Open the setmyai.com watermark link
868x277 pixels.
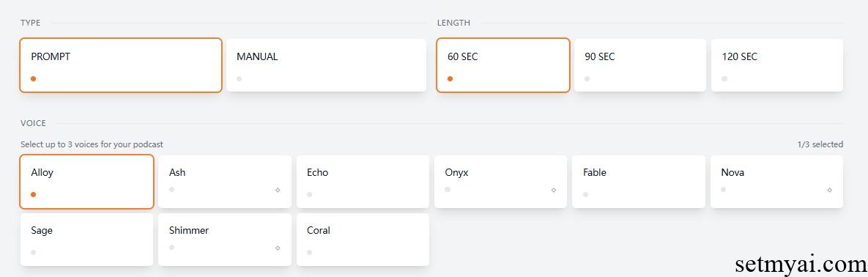(x=801, y=265)
